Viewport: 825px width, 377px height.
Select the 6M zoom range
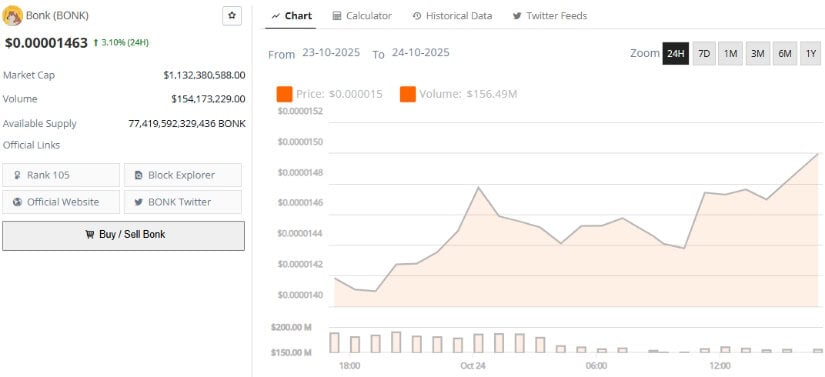pyautogui.click(x=784, y=54)
